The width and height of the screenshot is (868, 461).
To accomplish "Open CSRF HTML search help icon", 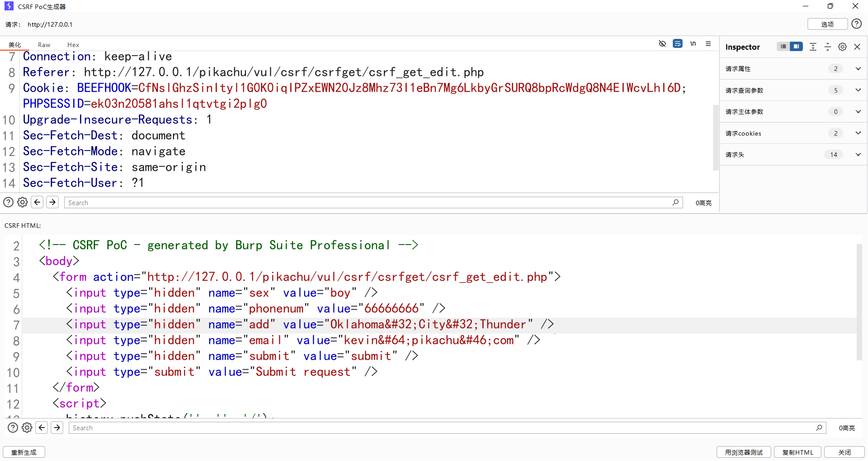I will pyautogui.click(x=13, y=427).
